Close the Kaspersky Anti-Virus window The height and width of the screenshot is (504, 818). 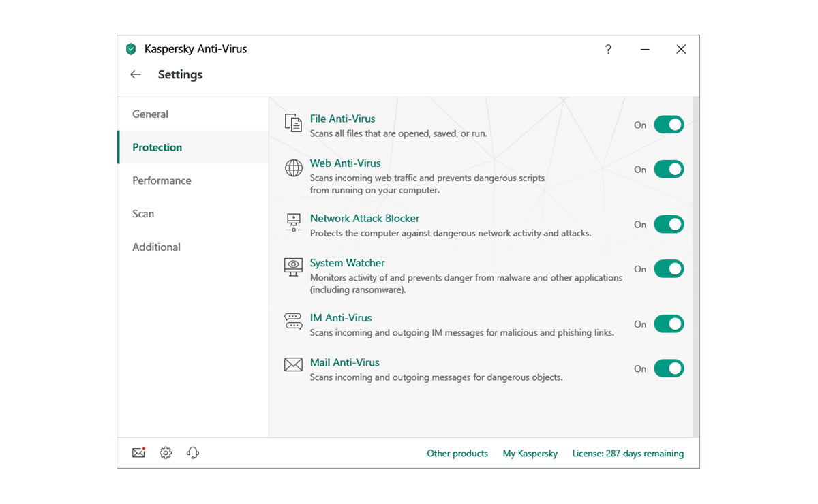[681, 49]
